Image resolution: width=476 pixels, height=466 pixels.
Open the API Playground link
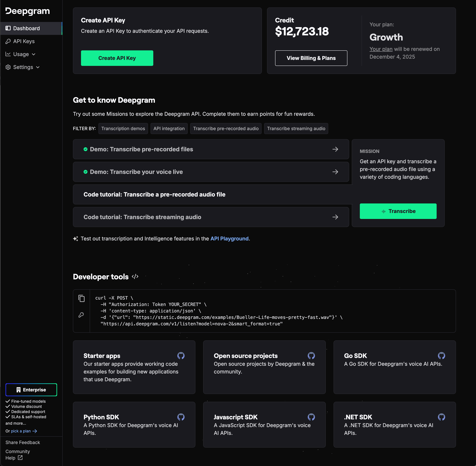229,239
